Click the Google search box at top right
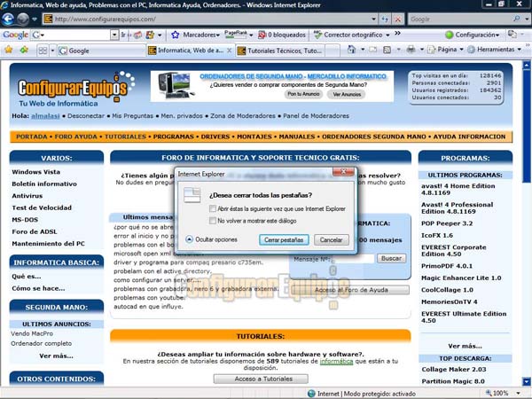Screen dimensions: 532x399 [x=461, y=20]
